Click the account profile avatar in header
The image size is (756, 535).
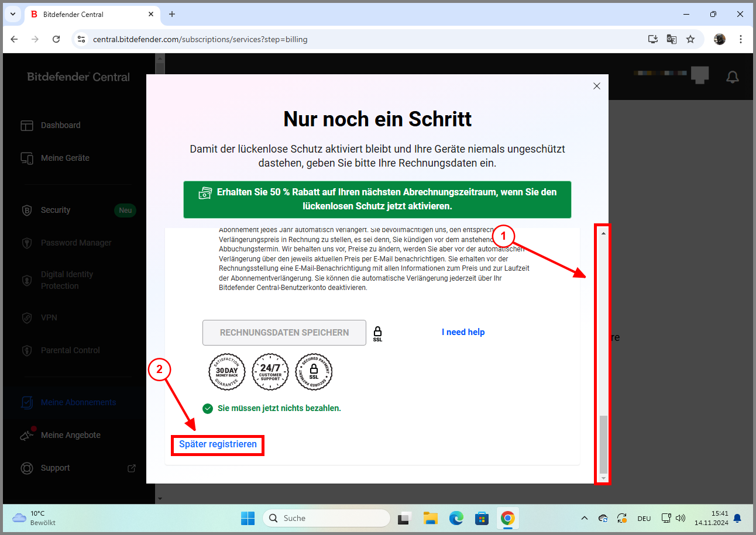[700, 74]
